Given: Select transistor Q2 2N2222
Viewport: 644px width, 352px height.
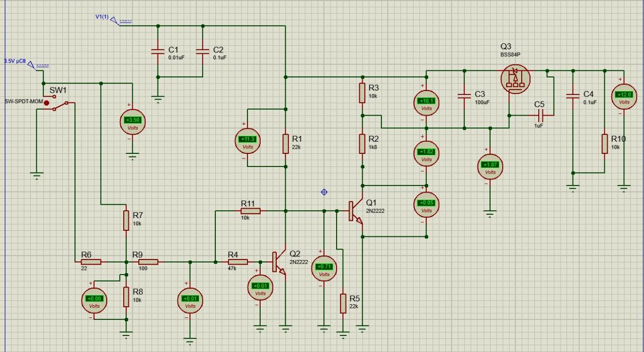Looking at the screenshot, I should pos(279,262).
